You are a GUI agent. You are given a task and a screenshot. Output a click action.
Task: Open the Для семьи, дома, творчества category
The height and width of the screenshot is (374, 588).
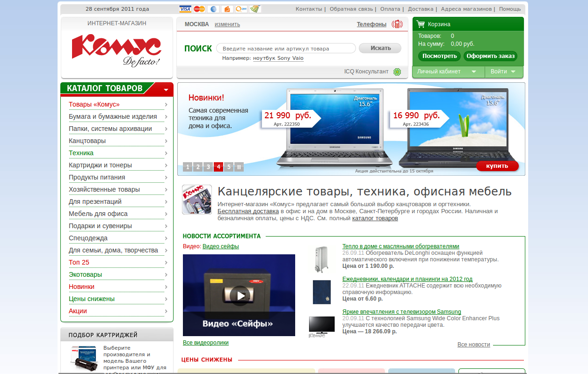point(113,250)
